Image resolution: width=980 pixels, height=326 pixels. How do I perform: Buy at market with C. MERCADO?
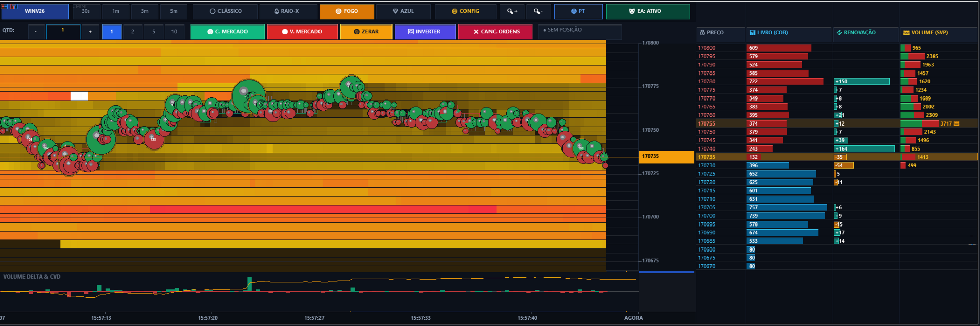tap(228, 32)
